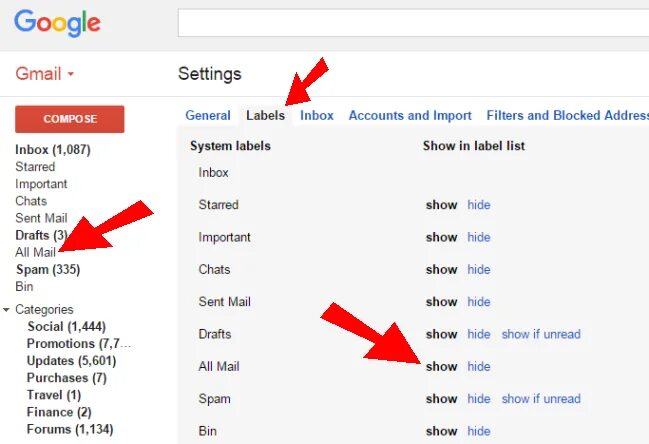Open Bin in the sidebar
Viewport: 649px width, 444px height.
24,286
